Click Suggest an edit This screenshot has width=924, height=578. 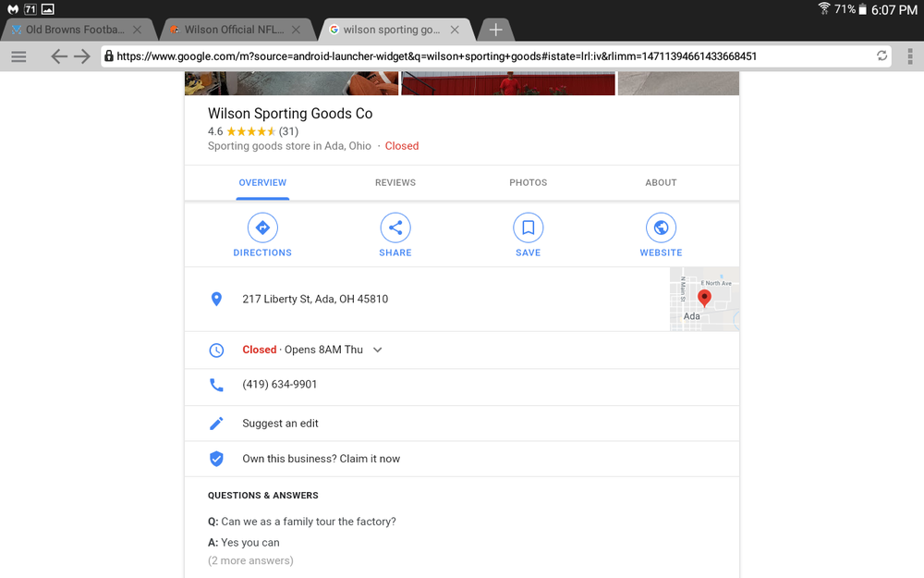coord(281,424)
